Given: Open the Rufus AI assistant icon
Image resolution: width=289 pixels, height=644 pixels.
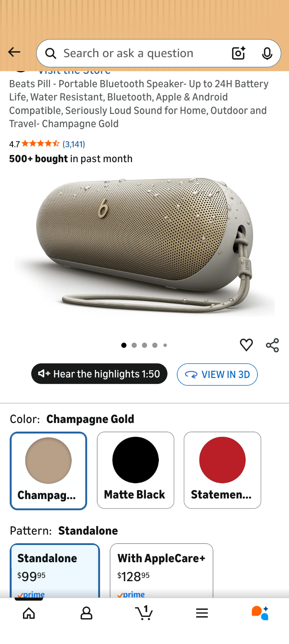Looking at the screenshot, I should point(260,613).
